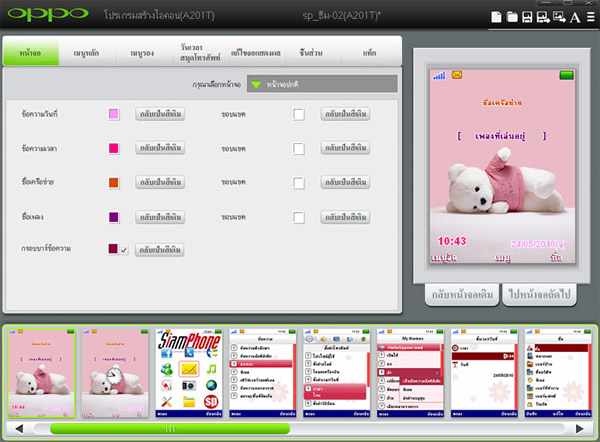
Task: Open the font 'A' tool
Action: (575, 17)
